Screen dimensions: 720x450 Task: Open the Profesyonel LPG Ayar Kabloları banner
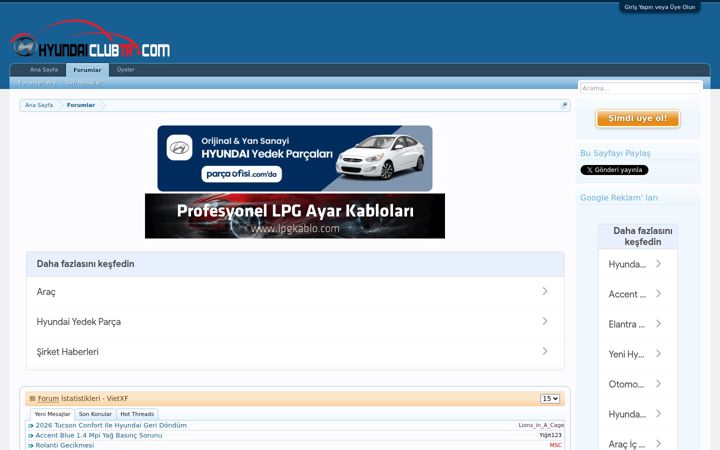295,216
